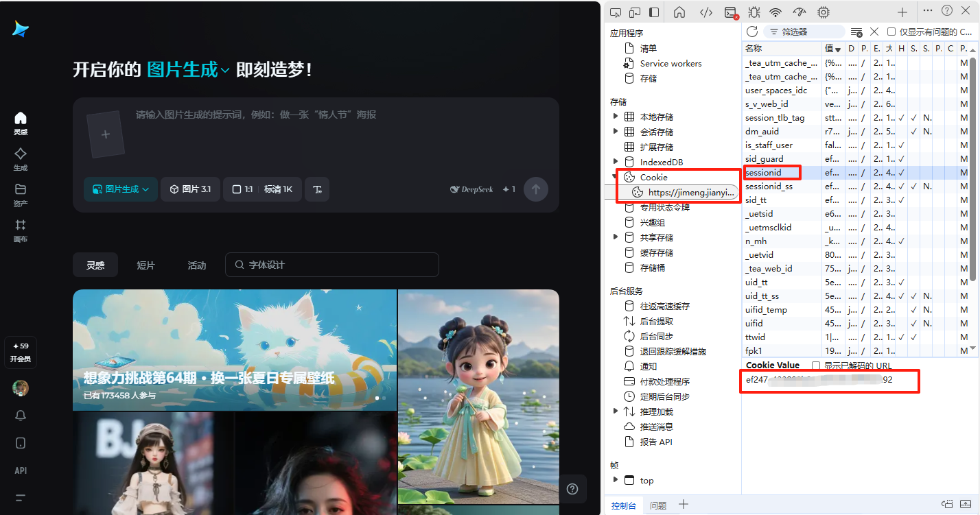Open the IndexedDB tree item
The width and height of the screenshot is (980, 515).
click(x=662, y=162)
